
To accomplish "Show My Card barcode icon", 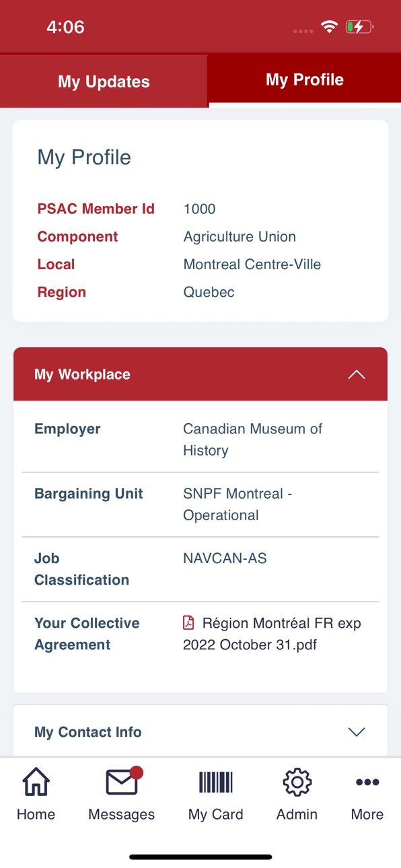I will pos(215,783).
